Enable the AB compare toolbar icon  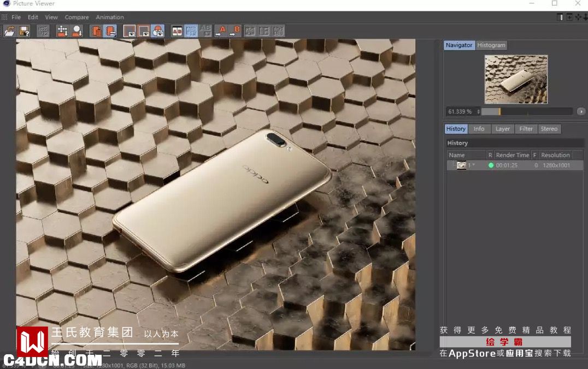click(x=177, y=31)
